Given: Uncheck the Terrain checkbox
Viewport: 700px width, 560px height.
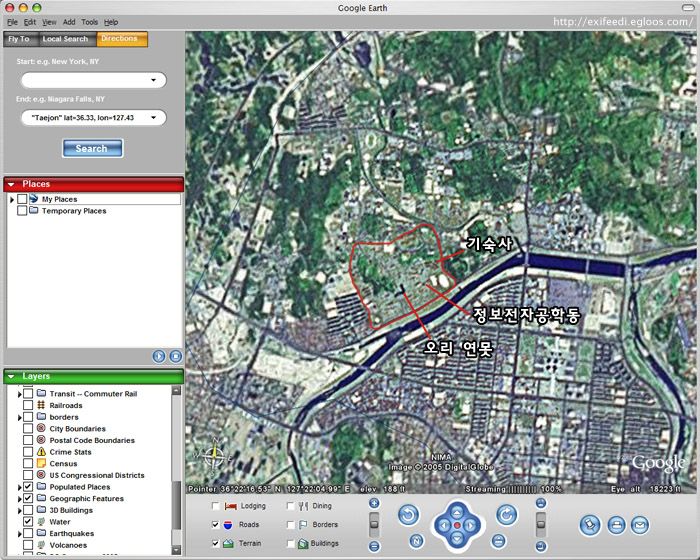Looking at the screenshot, I should [216, 543].
